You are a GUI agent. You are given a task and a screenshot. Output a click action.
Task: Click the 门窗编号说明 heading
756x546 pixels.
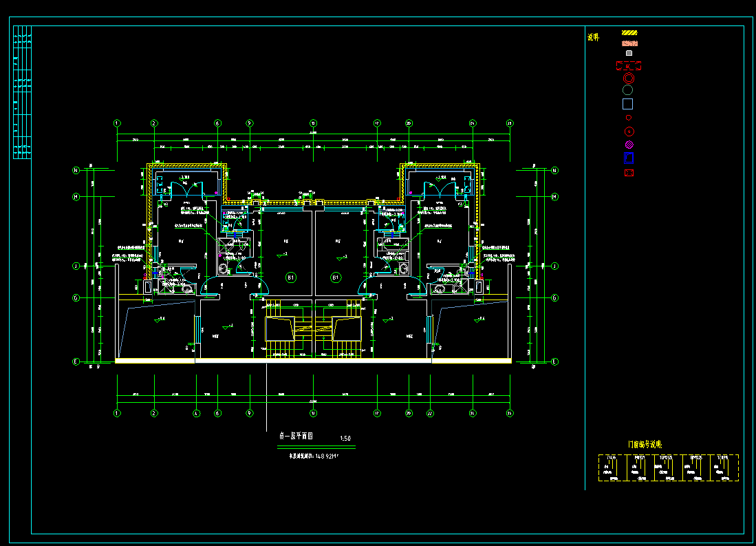tap(645, 445)
